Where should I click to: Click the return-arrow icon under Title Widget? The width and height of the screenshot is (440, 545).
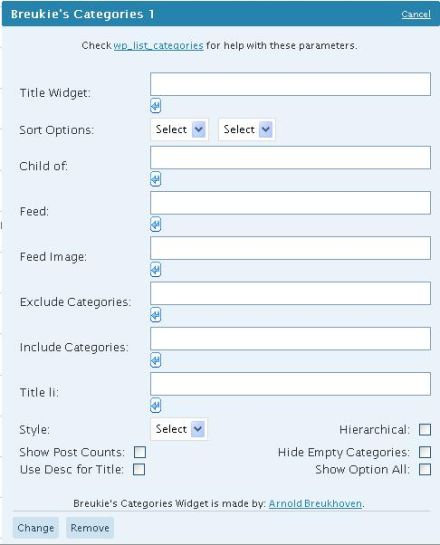click(x=155, y=106)
